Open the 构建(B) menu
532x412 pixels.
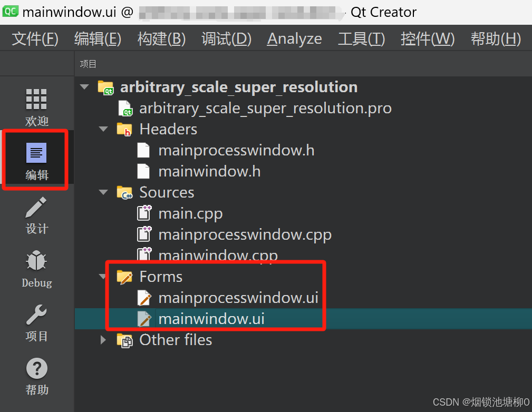161,38
